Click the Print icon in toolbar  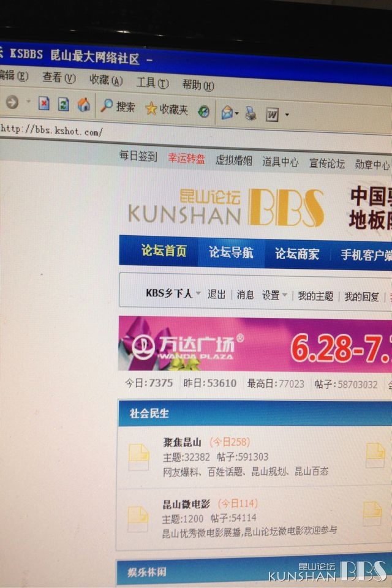point(251,113)
